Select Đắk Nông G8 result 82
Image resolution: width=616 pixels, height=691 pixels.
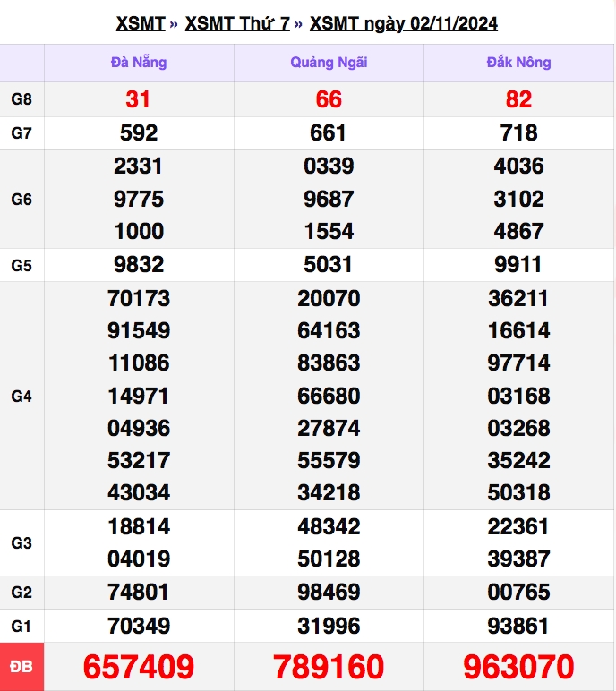tap(518, 99)
